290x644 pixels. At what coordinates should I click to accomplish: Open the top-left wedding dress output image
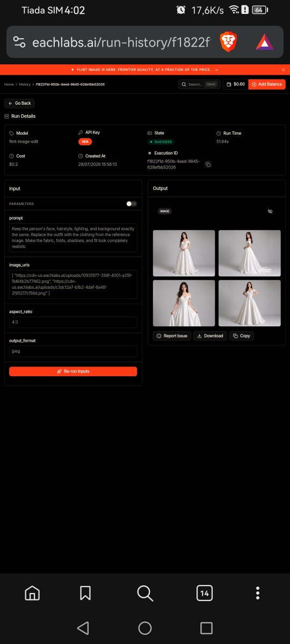pos(184,253)
